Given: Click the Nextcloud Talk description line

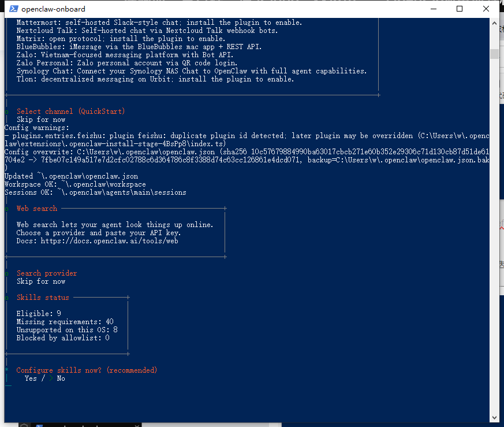Looking at the screenshot, I should (147, 31).
